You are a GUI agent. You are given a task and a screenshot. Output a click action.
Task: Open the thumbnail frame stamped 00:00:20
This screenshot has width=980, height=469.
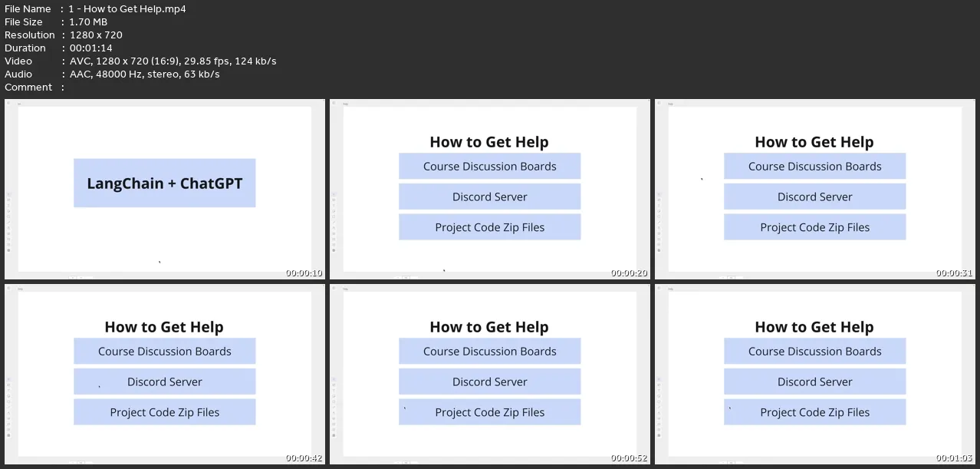(489, 189)
